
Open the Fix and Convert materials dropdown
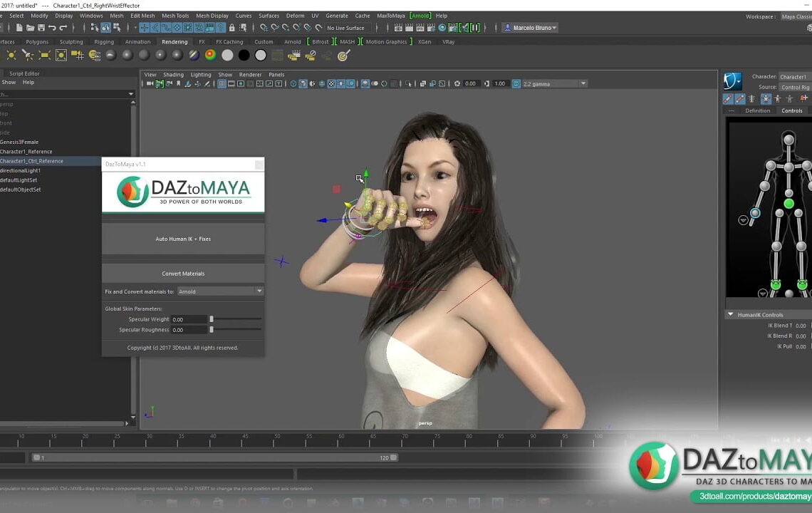[x=219, y=291]
